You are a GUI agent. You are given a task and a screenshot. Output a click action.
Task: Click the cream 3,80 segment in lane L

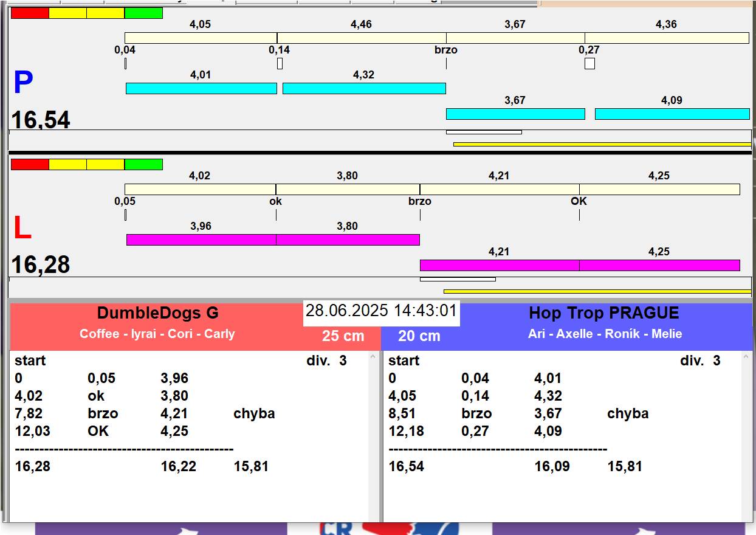point(348,189)
